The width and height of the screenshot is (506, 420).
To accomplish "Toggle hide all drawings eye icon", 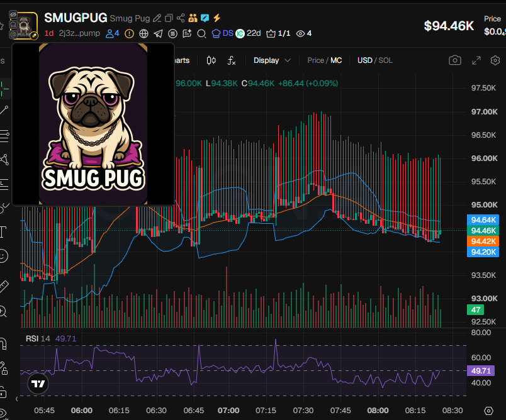I will [x=3, y=413].
